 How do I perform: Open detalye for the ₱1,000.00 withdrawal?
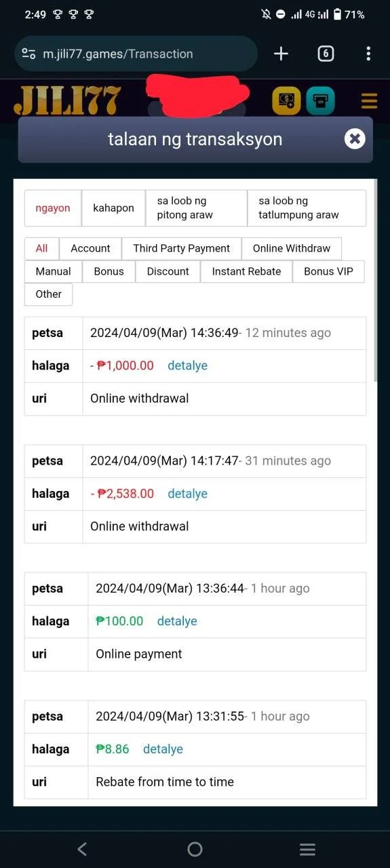tap(187, 366)
